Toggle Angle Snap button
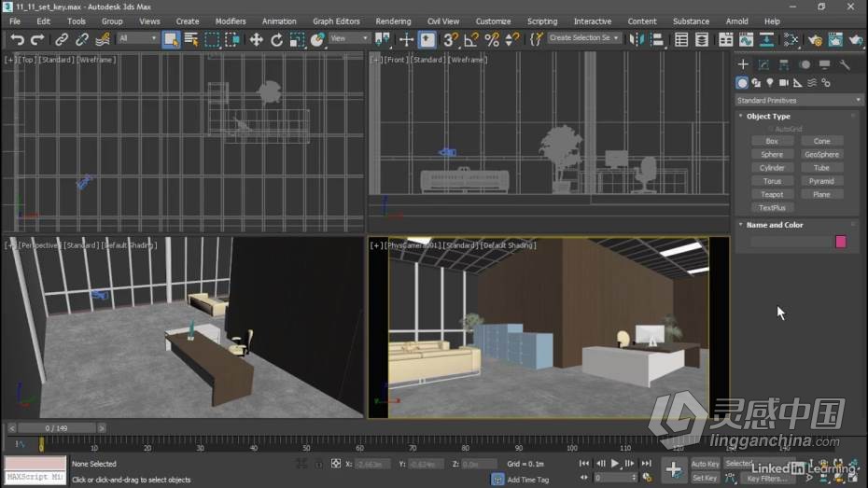 [471, 39]
